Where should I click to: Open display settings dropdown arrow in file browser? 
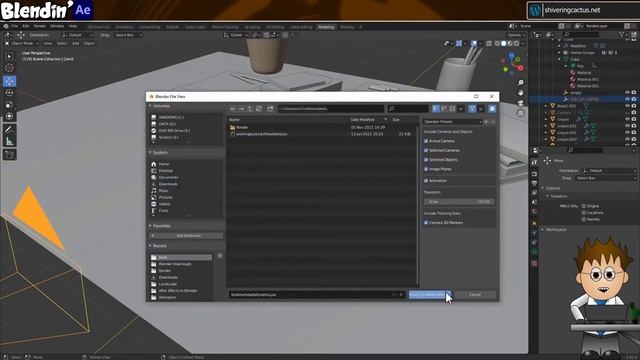[x=461, y=109]
